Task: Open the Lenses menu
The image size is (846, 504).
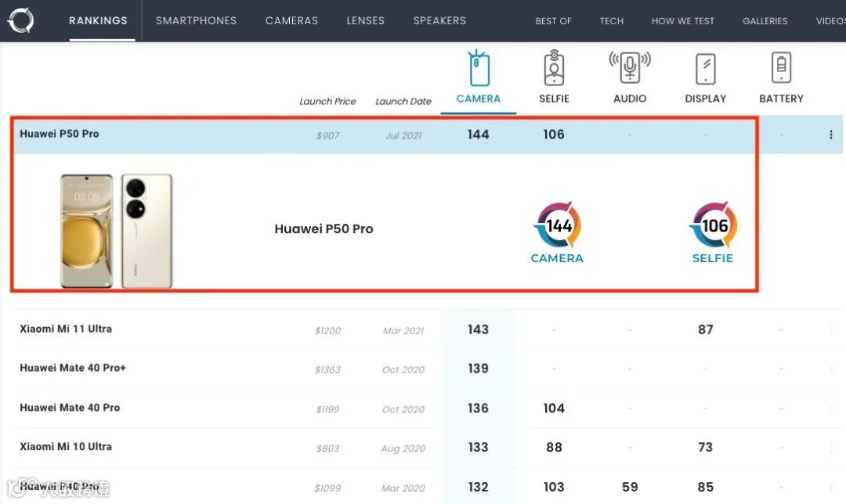Action: pyautogui.click(x=366, y=20)
